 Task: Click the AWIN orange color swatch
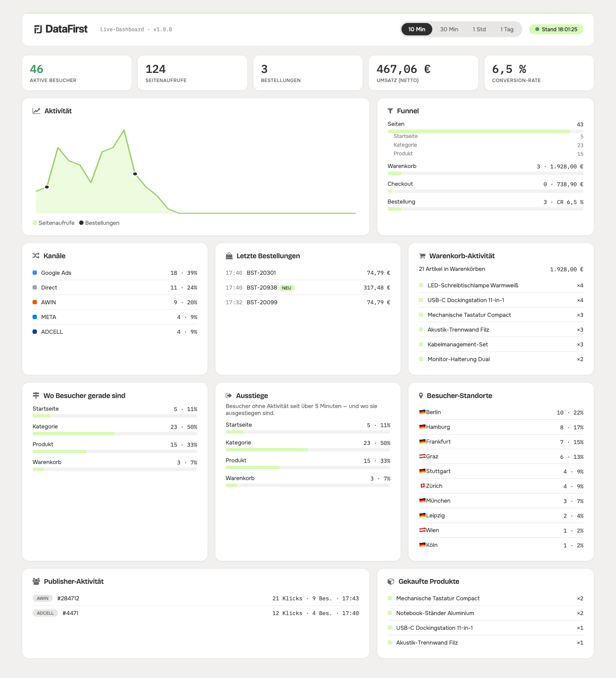35,302
